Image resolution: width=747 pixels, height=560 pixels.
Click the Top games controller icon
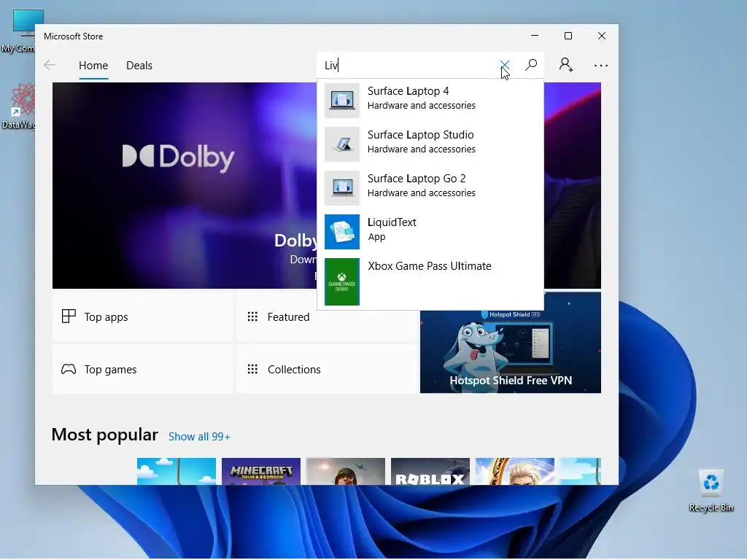click(x=69, y=369)
